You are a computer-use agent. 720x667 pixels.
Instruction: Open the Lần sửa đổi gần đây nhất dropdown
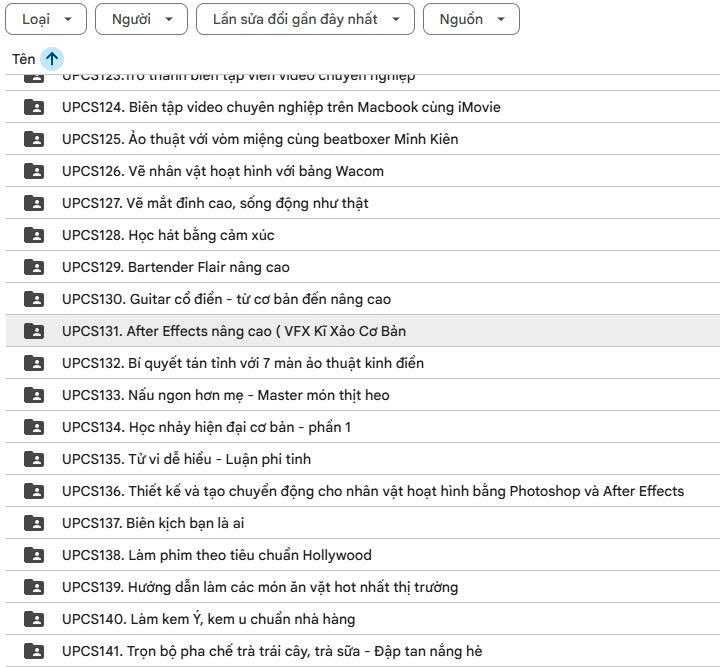(305, 19)
